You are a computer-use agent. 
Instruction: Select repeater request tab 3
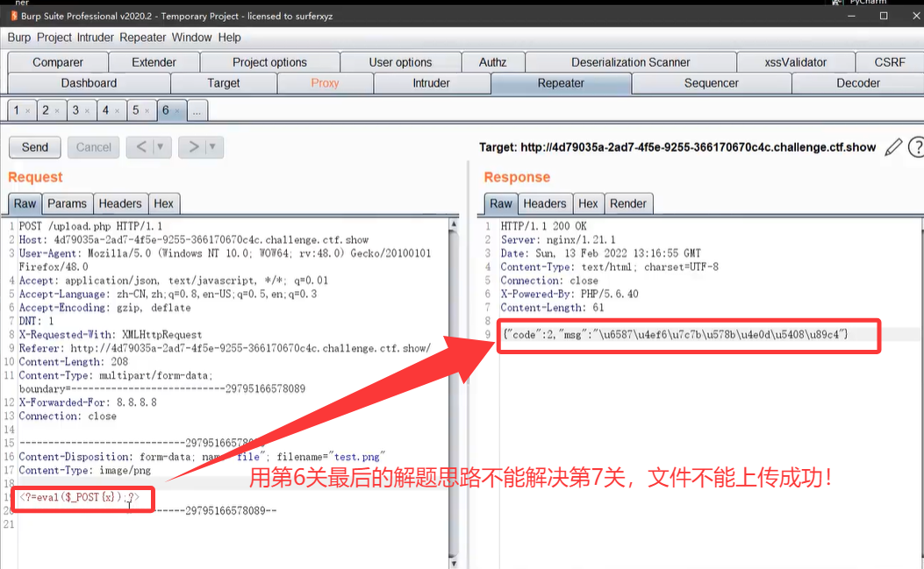tap(75, 110)
